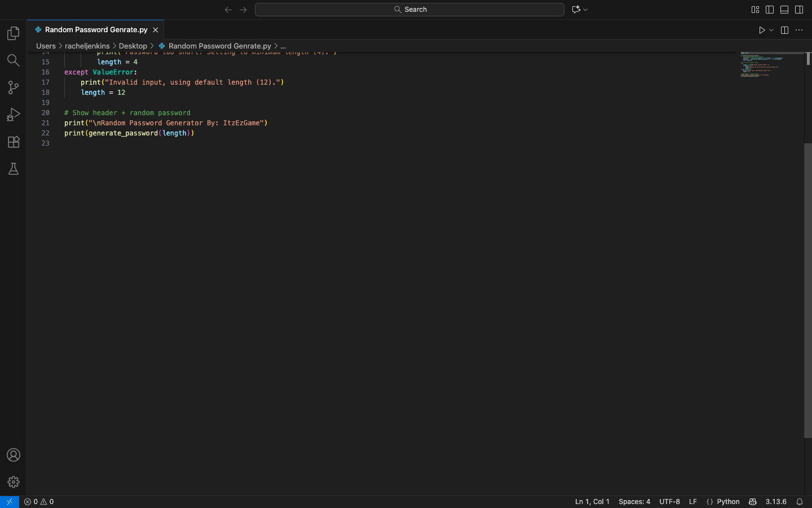812x508 pixels.
Task: Click the Spaces: 4 indentation setting
Action: [x=634, y=502]
